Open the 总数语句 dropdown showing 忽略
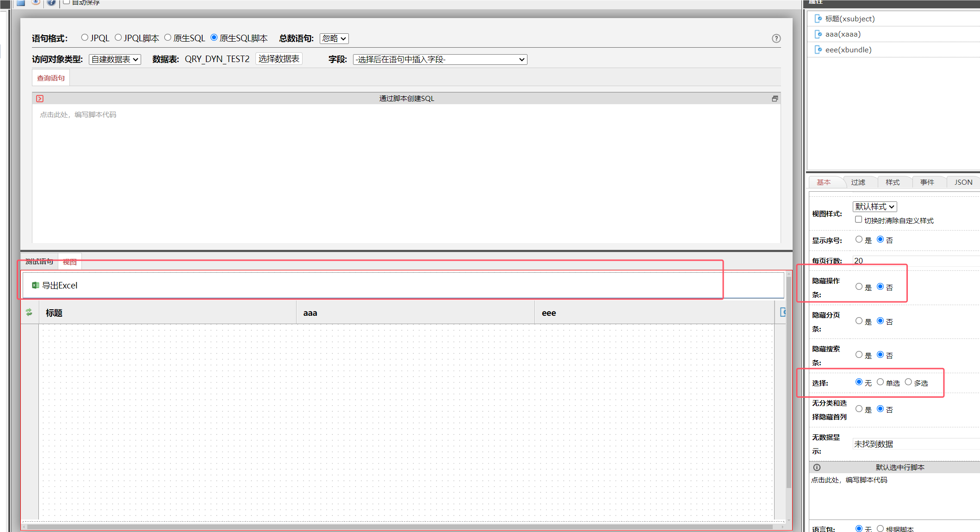The width and height of the screenshot is (980, 532). (x=334, y=38)
